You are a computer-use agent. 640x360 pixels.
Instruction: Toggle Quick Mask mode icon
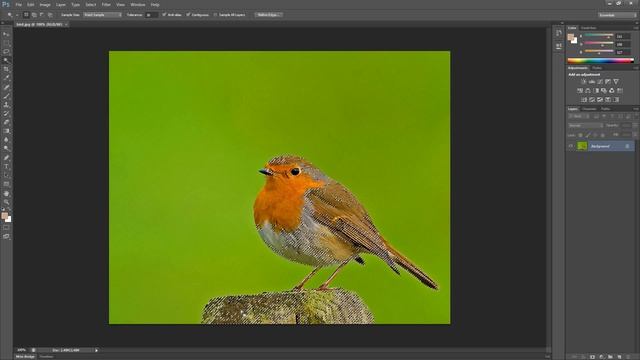pos(6,228)
